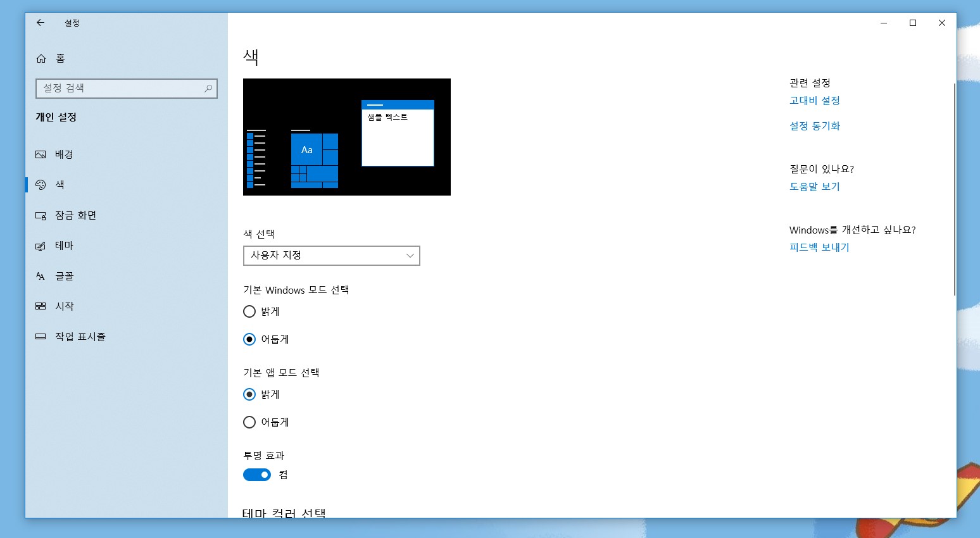The width and height of the screenshot is (980, 538).
Task: Open the 고대비 설정 link
Action: click(815, 101)
